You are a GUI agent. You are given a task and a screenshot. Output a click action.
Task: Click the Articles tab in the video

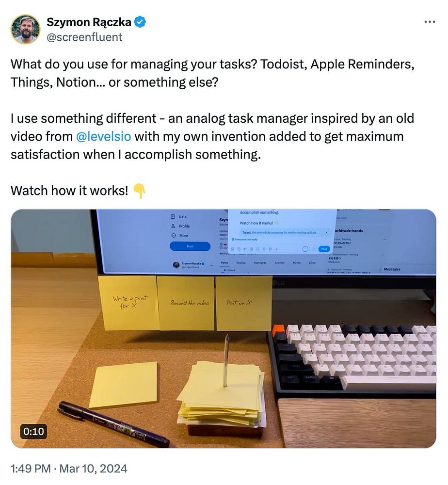279,262
